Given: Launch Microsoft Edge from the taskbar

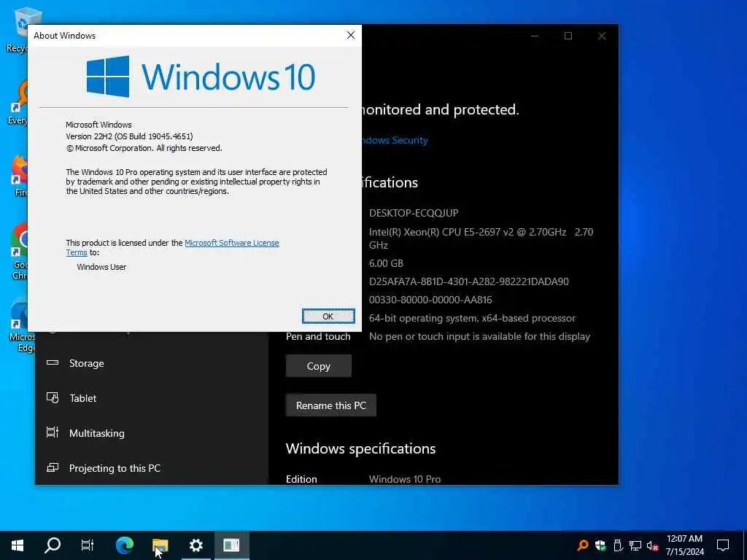Looking at the screenshot, I should [125, 545].
